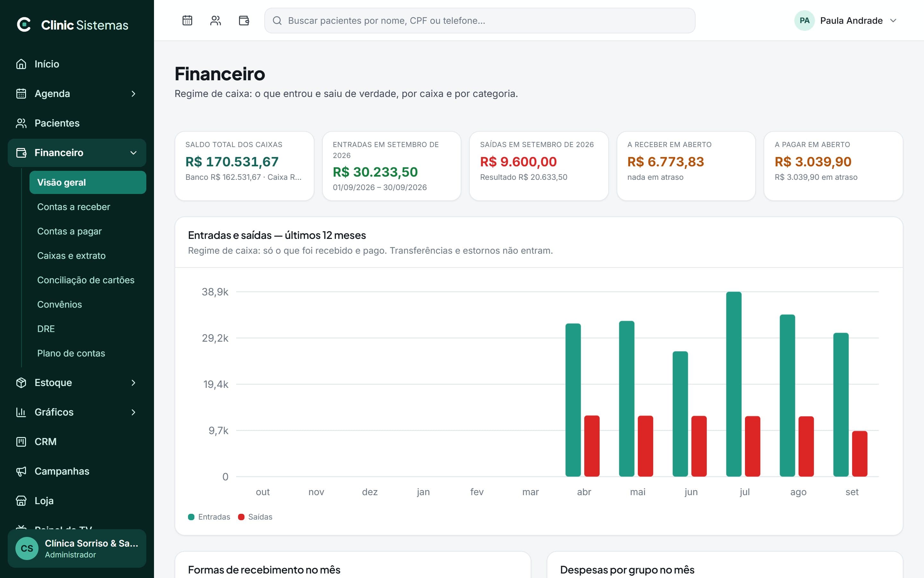Click the Início home icon
The width and height of the screenshot is (924, 578).
pos(21,64)
